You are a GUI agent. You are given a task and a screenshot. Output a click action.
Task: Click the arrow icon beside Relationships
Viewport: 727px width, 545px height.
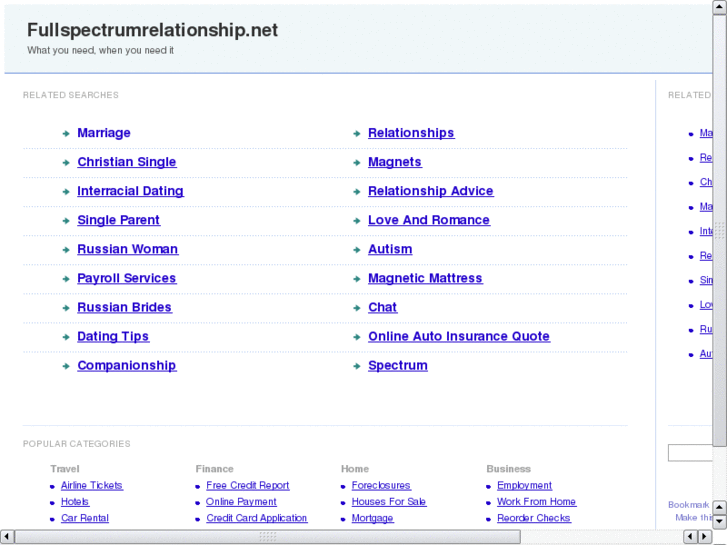(357, 133)
